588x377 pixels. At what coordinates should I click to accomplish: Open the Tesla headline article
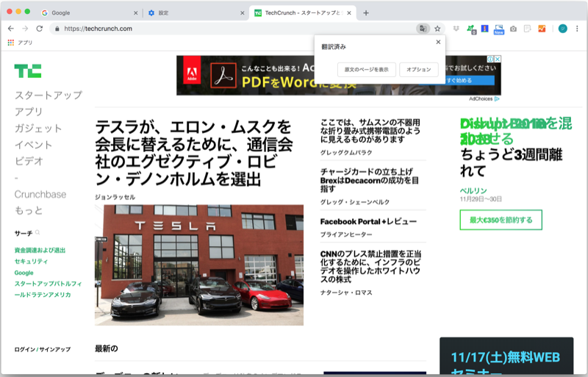[194, 153]
